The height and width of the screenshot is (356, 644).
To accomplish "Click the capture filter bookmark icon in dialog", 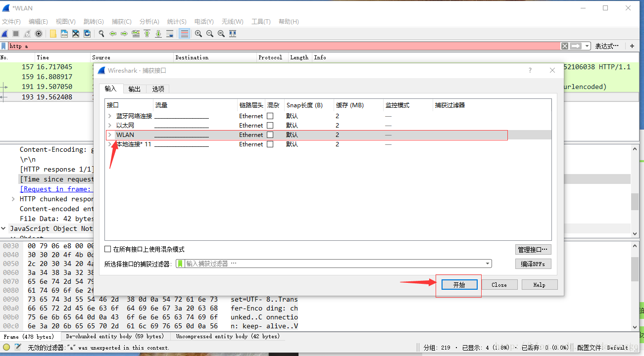I will pyautogui.click(x=180, y=264).
